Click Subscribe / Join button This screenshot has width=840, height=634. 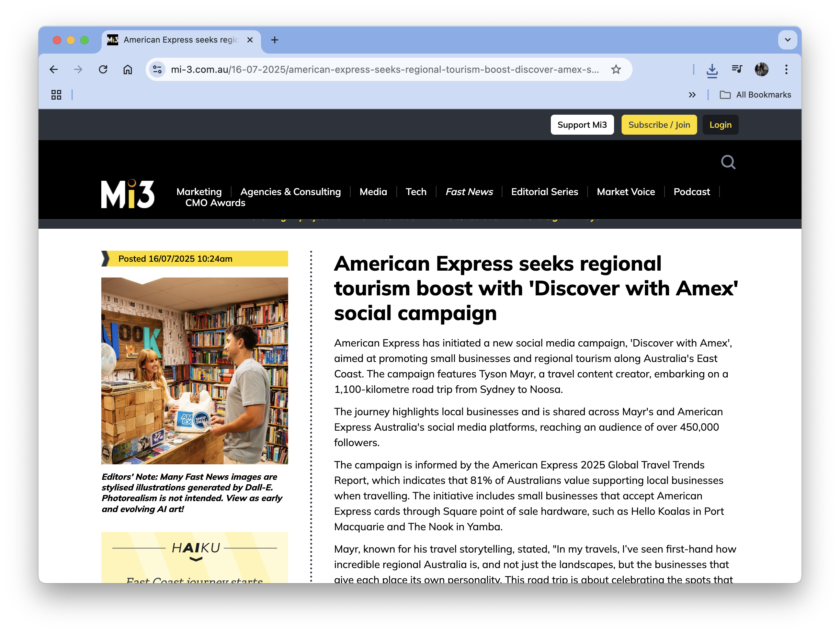pyautogui.click(x=659, y=125)
